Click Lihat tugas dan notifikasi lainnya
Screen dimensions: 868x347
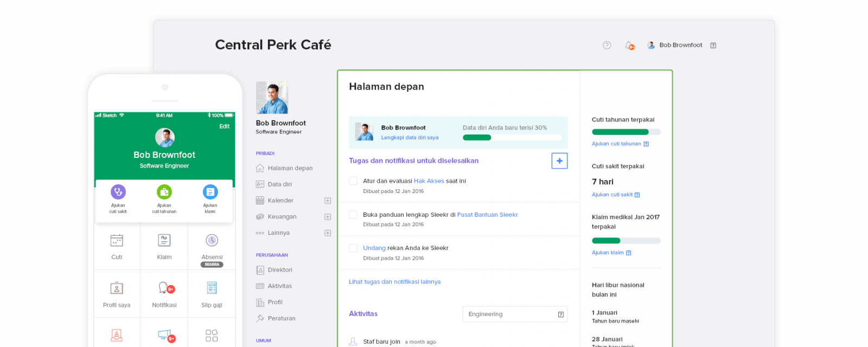[394, 282]
